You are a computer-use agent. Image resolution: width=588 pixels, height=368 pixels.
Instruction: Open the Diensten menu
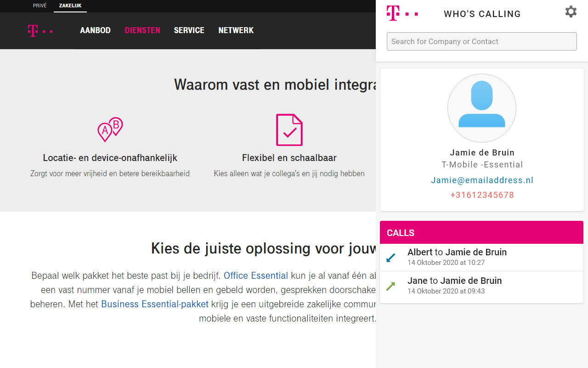click(x=142, y=30)
